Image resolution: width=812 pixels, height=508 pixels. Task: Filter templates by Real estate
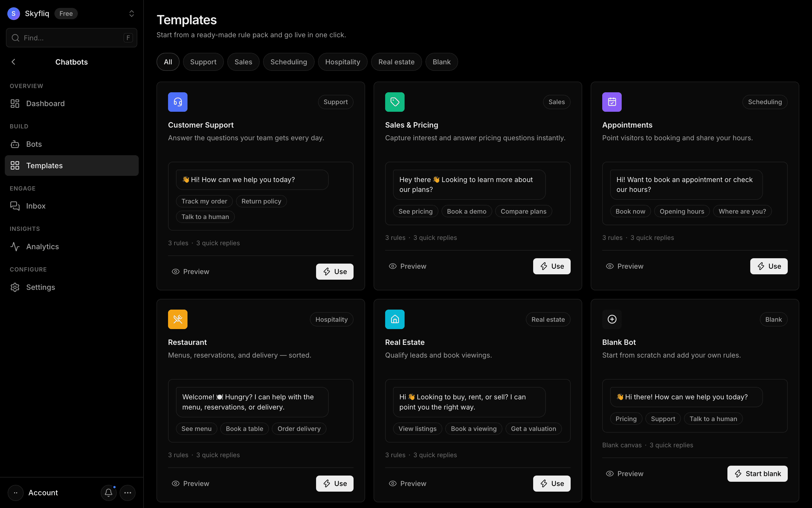[396, 62]
